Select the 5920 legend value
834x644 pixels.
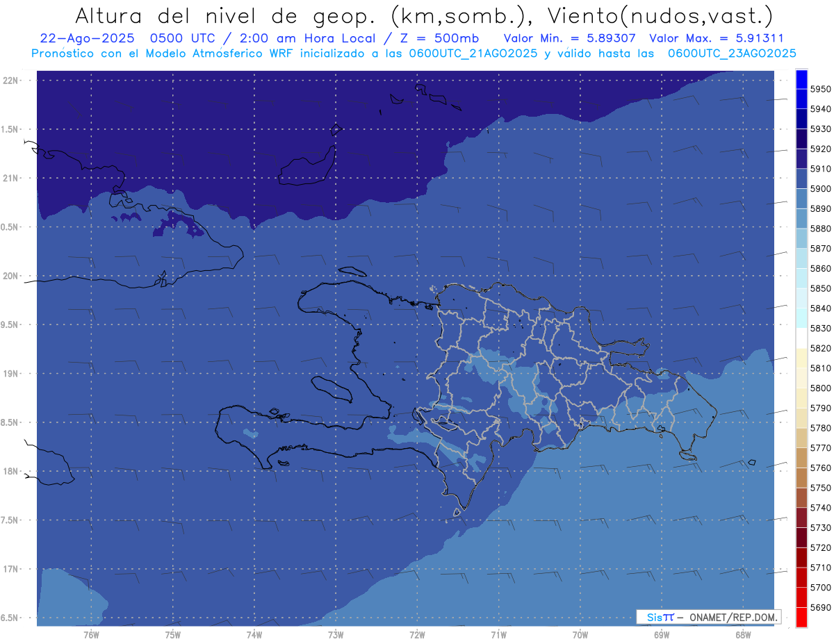[x=821, y=149]
